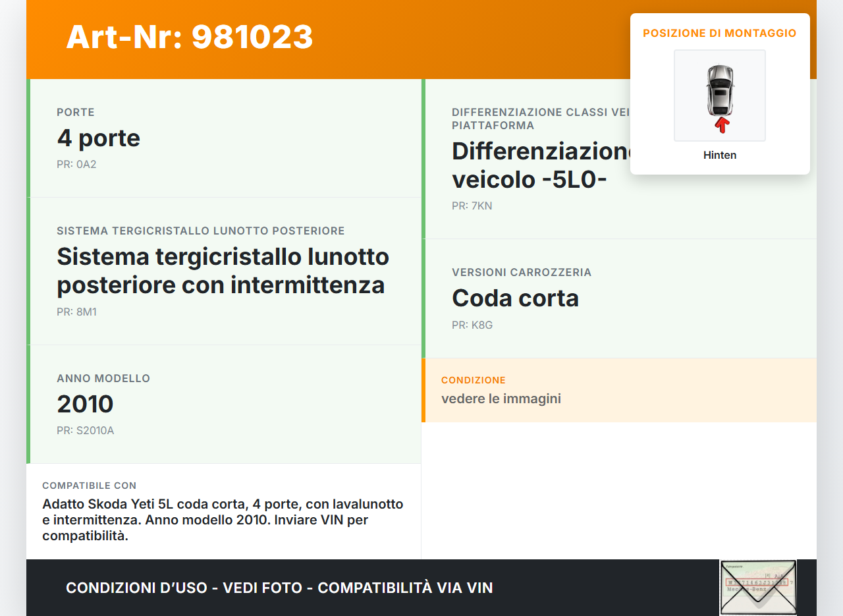Click 'SISTEMA TERGICRISTALLO LUNOTTO POSTERIORE' label
This screenshot has width=843, height=616.
pos(201,231)
